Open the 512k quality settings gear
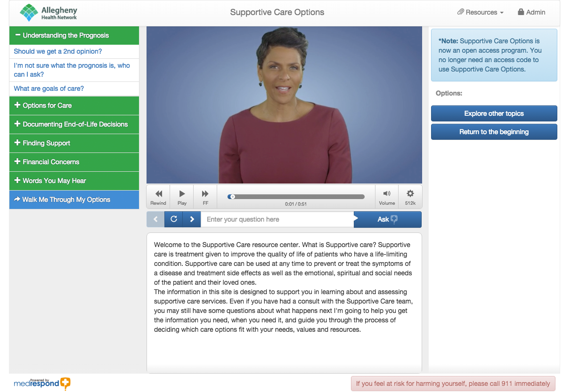Viewport: 571px width, 392px height. pyautogui.click(x=410, y=197)
